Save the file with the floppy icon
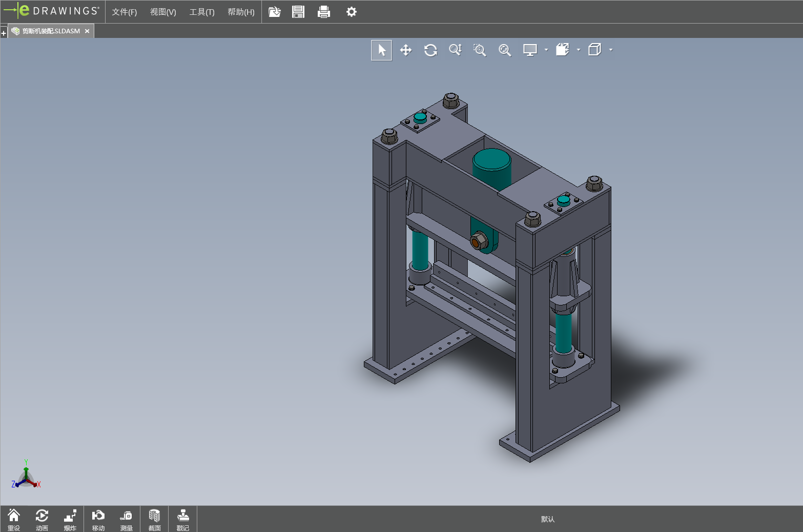Viewport: 803px width, 532px height. [298, 12]
